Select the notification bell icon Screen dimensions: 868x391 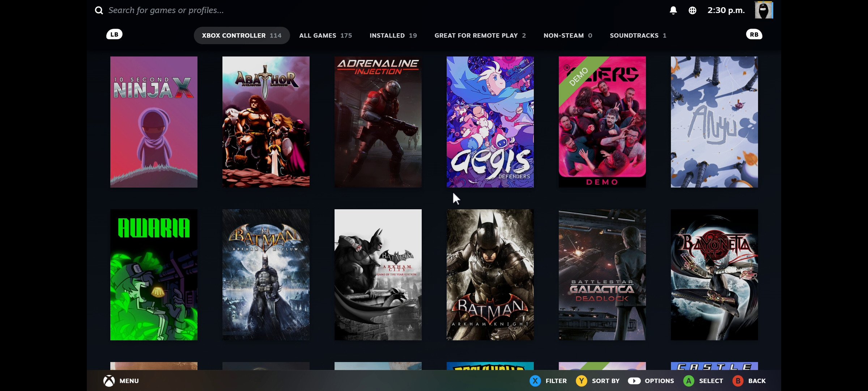674,10
